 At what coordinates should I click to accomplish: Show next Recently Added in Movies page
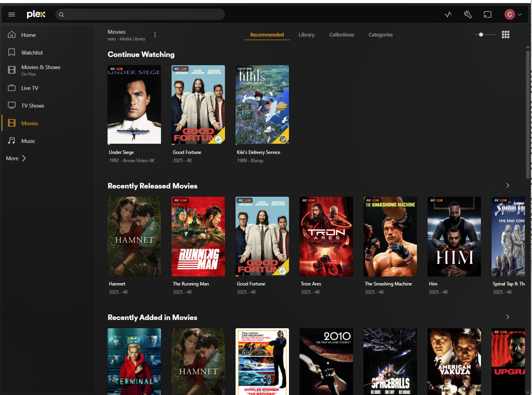tap(508, 317)
